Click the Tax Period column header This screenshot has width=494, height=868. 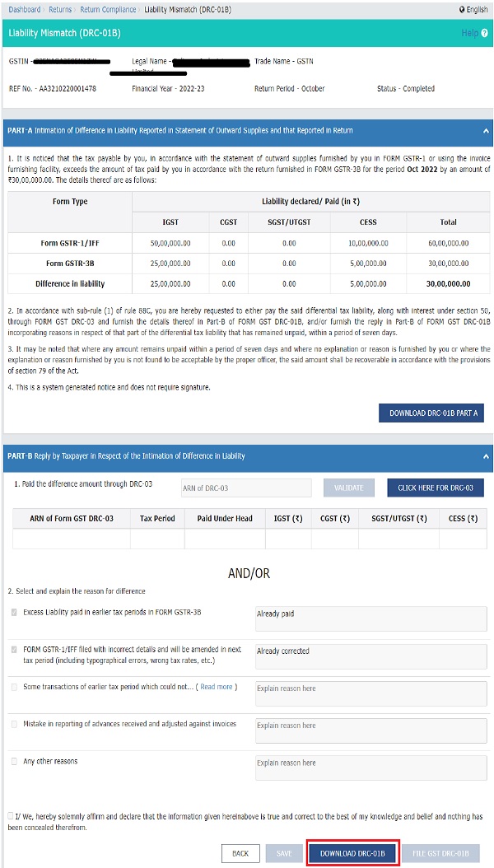coord(157,519)
